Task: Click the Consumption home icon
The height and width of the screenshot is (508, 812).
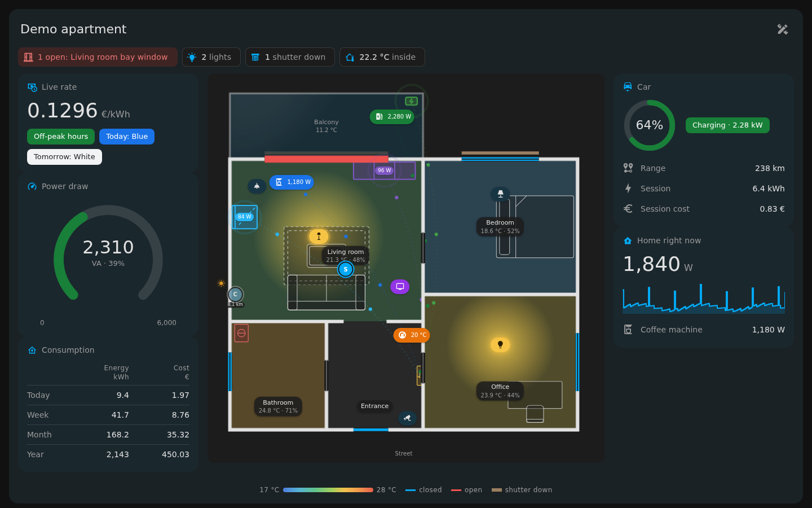Action: [x=32, y=350]
